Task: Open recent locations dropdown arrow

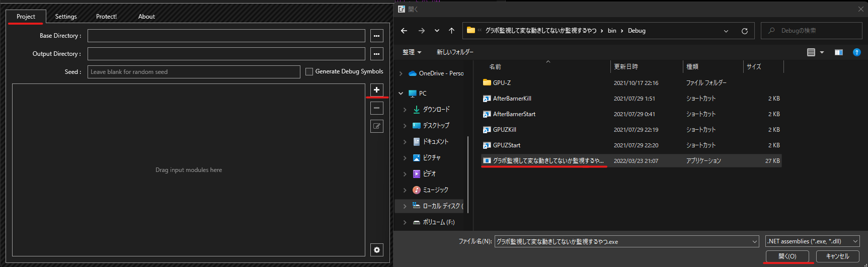Action: [x=437, y=31]
